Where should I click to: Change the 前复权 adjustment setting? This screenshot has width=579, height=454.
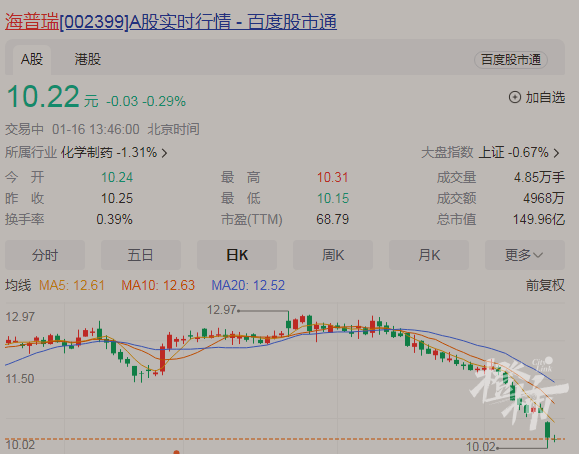(x=545, y=285)
